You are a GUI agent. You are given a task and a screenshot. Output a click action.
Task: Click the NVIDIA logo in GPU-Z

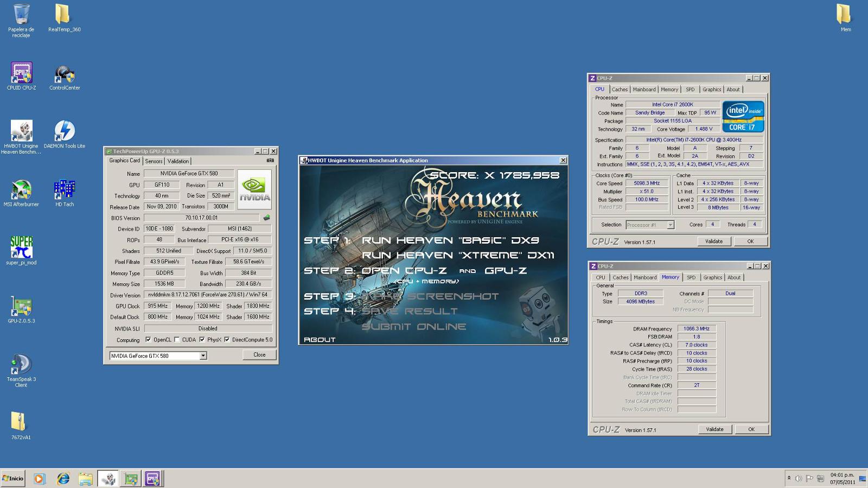coord(254,189)
